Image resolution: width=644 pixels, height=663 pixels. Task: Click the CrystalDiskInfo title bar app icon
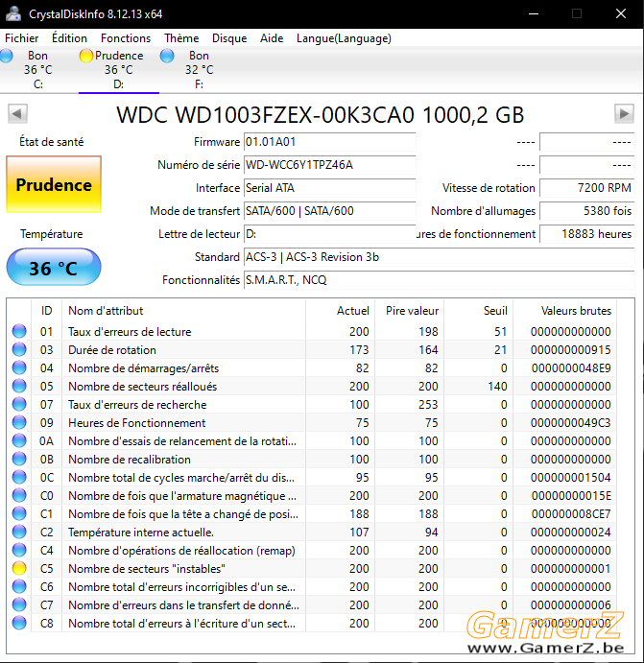click(x=12, y=13)
